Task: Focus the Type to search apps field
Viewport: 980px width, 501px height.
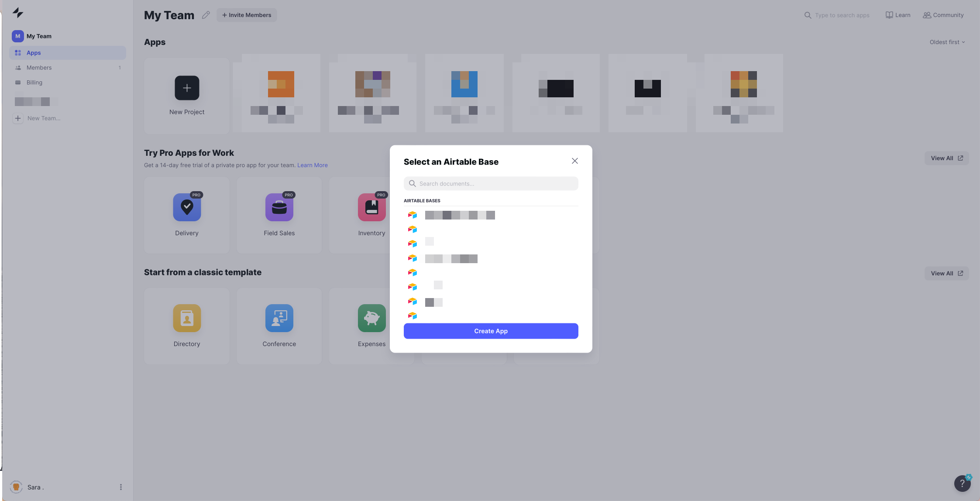Action: point(842,15)
